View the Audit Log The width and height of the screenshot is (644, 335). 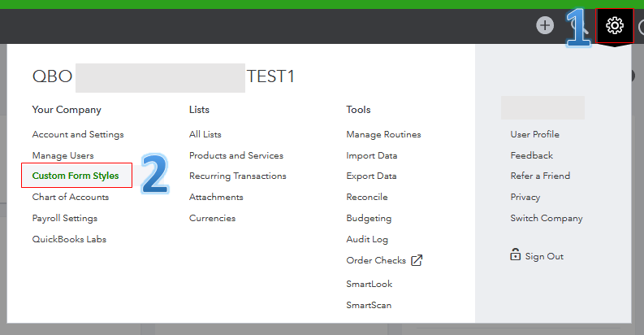pyautogui.click(x=367, y=239)
